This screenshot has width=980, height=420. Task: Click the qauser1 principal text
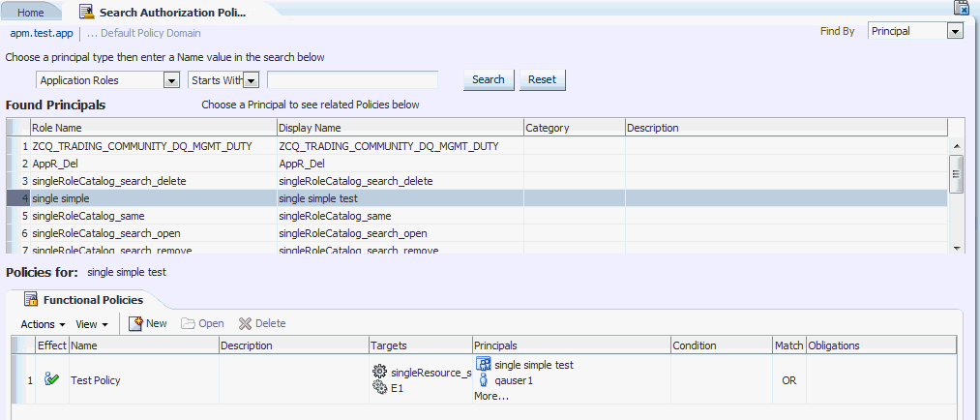click(x=514, y=380)
